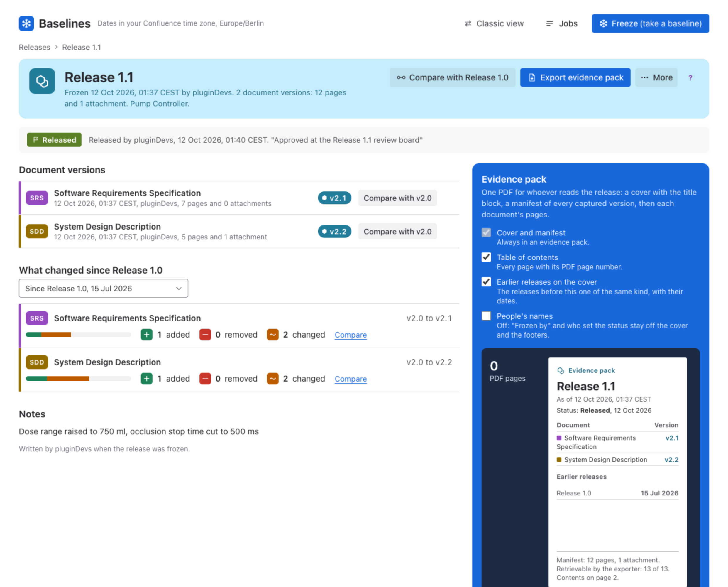Viewport: 728px width, 587px height.
Task: Click the Release 1.1 PDF cover preview
Action: 618,472
